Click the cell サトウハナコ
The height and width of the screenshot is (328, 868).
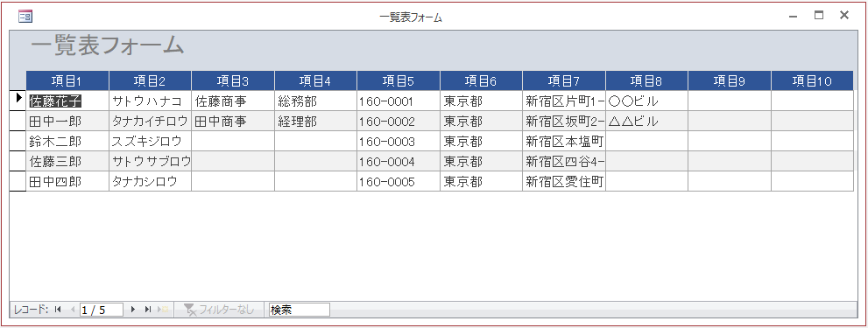(x=150, y=101)
